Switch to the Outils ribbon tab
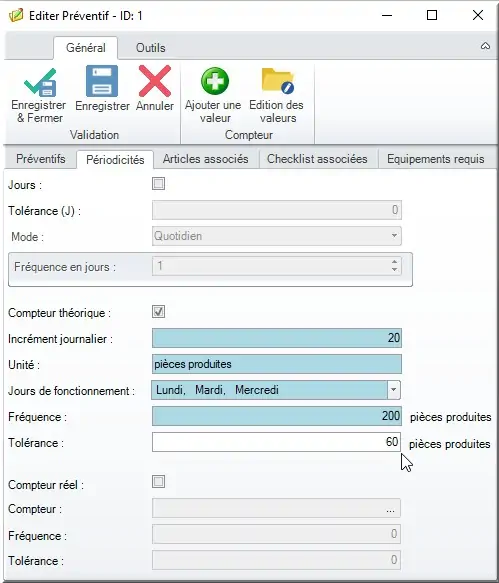This screenshot has width=499, height=583. [x=151, y=48]
